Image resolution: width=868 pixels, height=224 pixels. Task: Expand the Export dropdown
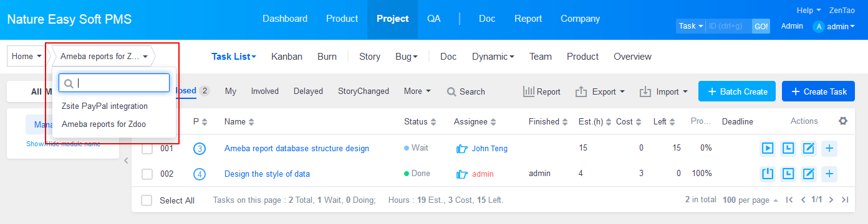coord(600,91)
